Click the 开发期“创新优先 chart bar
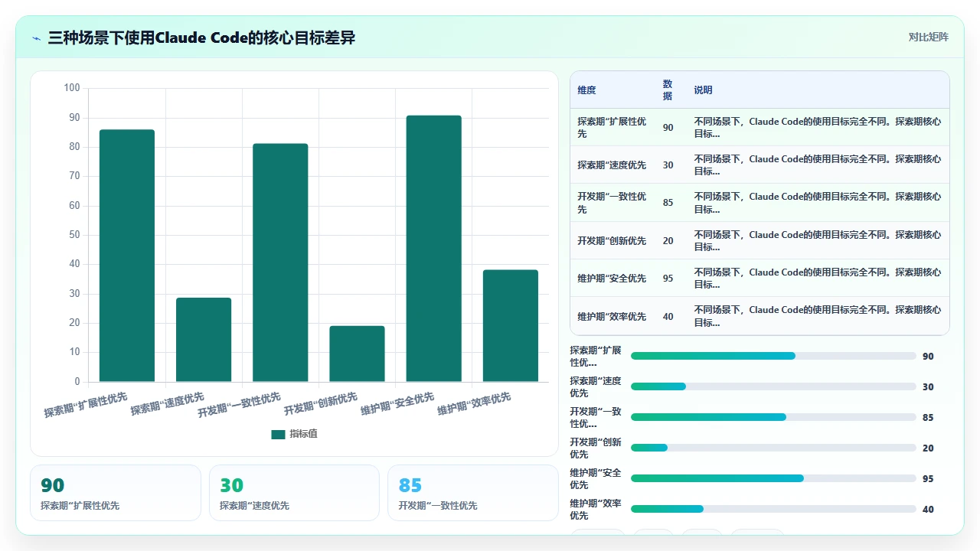This screenshot has width=980, height=551. pyautogui.click(x=357, y=354)
